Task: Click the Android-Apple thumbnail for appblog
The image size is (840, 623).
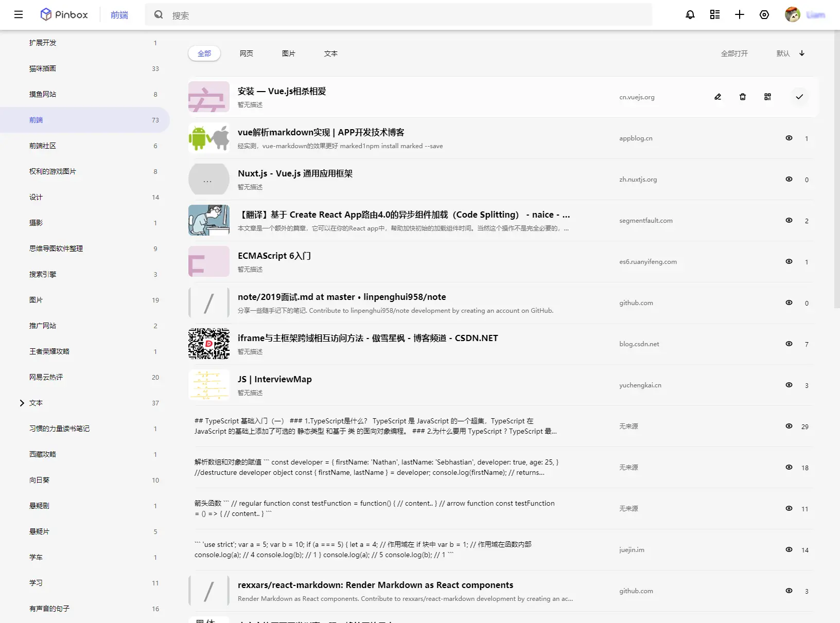Action: pyautogui.click(x=209, y=138)
